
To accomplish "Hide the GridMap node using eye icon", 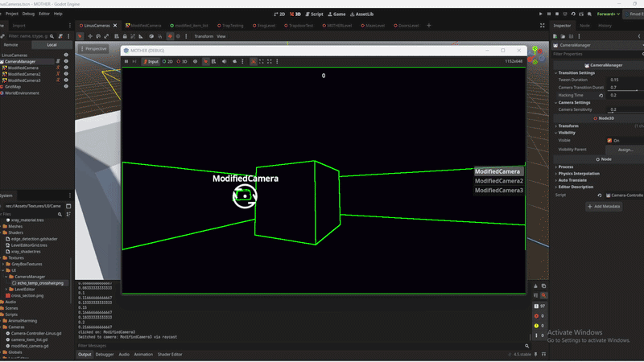I will pyautogui.click(x=66, y=86).
